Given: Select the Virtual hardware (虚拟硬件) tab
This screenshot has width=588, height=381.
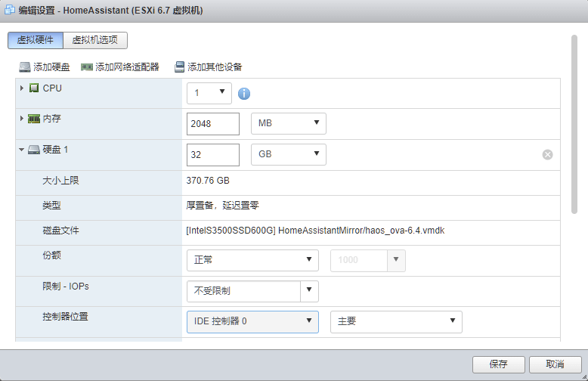Looking at the screenshot, I should point(35,41).
